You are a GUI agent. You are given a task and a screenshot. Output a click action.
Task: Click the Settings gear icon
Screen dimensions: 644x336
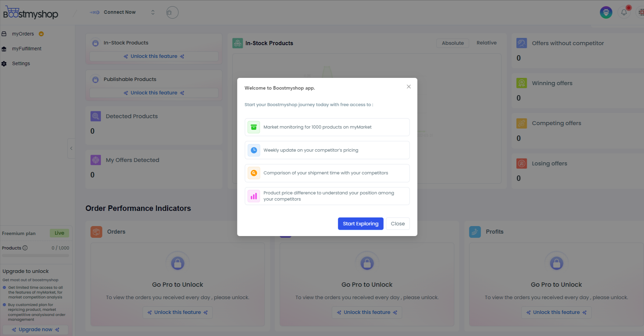[4, 64]
